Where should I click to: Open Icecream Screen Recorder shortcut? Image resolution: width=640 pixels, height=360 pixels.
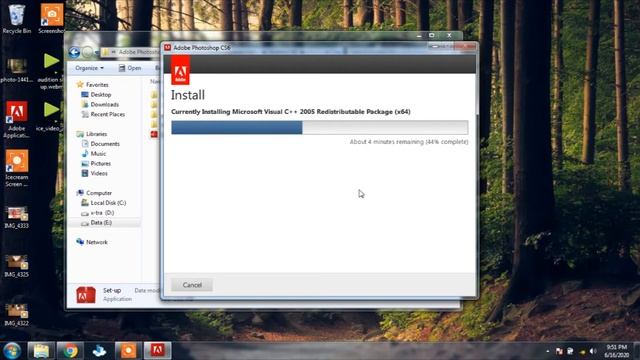click(x=17, y=168)
